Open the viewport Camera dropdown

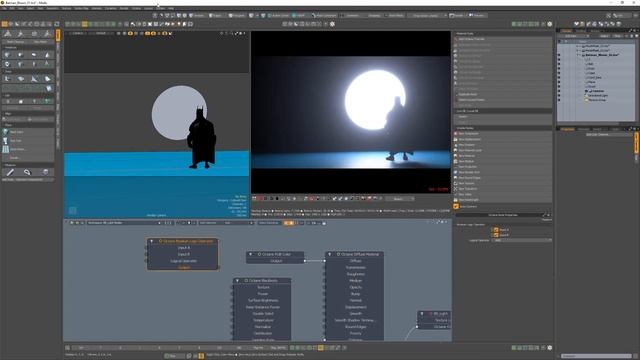(x=78, y=33)
